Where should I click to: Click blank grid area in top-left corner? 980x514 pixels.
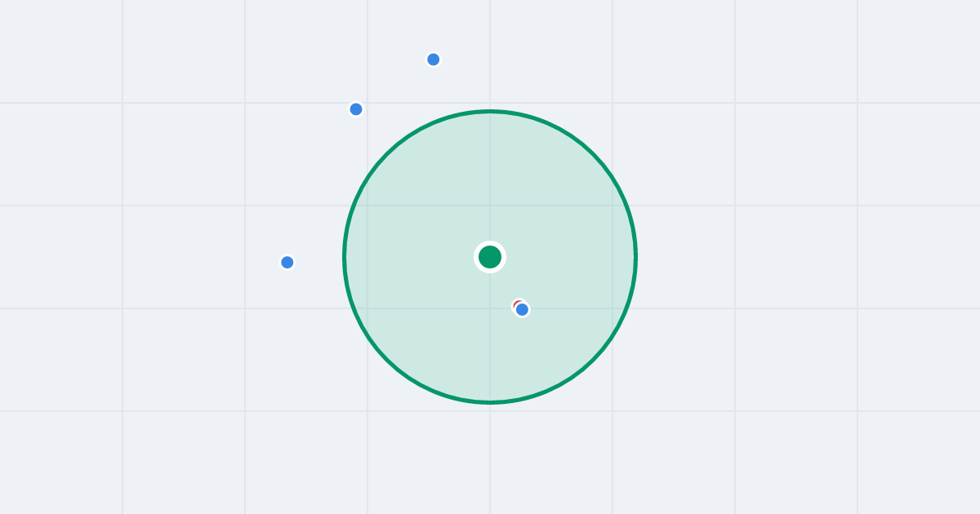61,49
